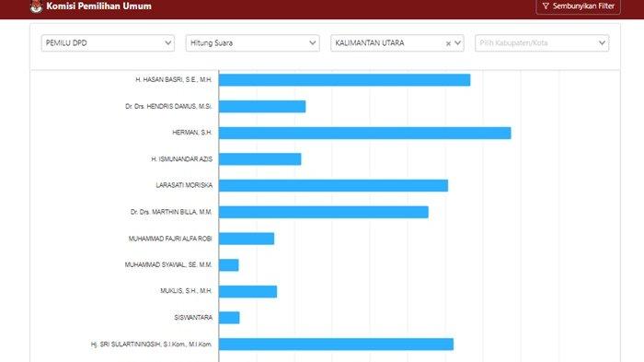Click the Komisi Pemilihan Umum logo icon

(37, 6)
